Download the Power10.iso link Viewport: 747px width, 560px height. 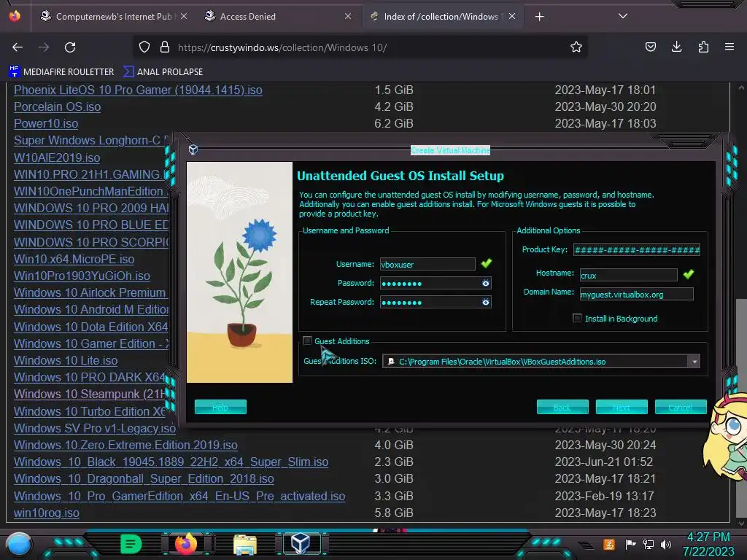tap(46, 124)
